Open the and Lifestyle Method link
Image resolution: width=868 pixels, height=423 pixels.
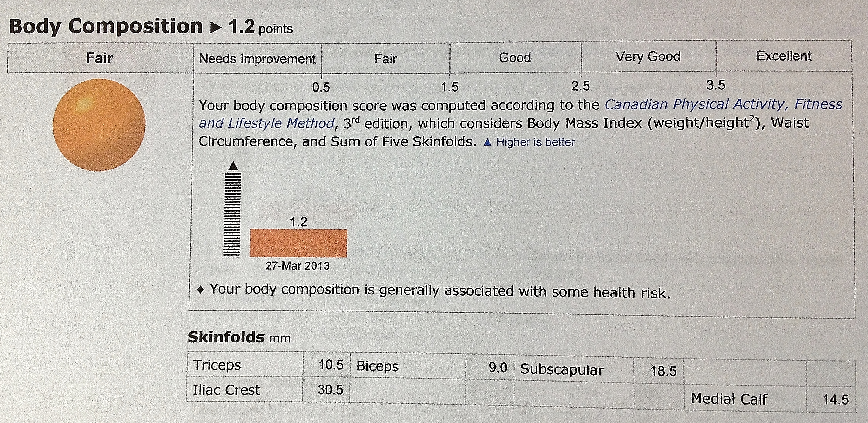pos(266,123)
